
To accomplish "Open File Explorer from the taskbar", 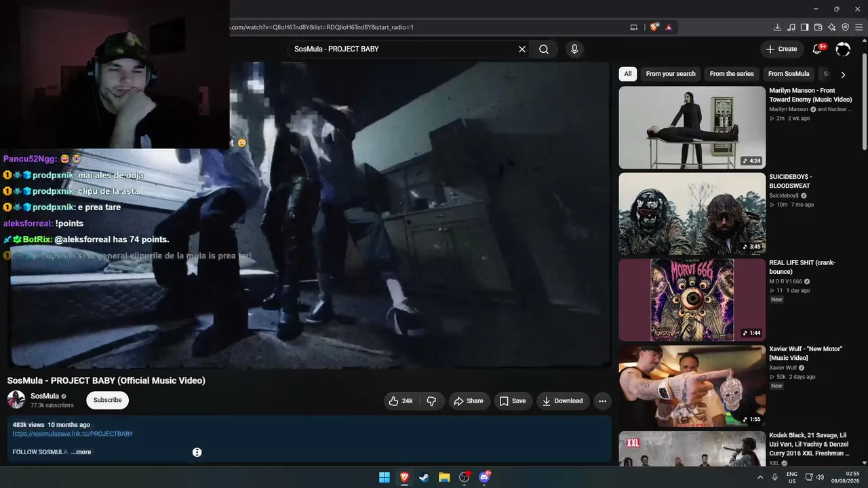I will tap(444, 477).
